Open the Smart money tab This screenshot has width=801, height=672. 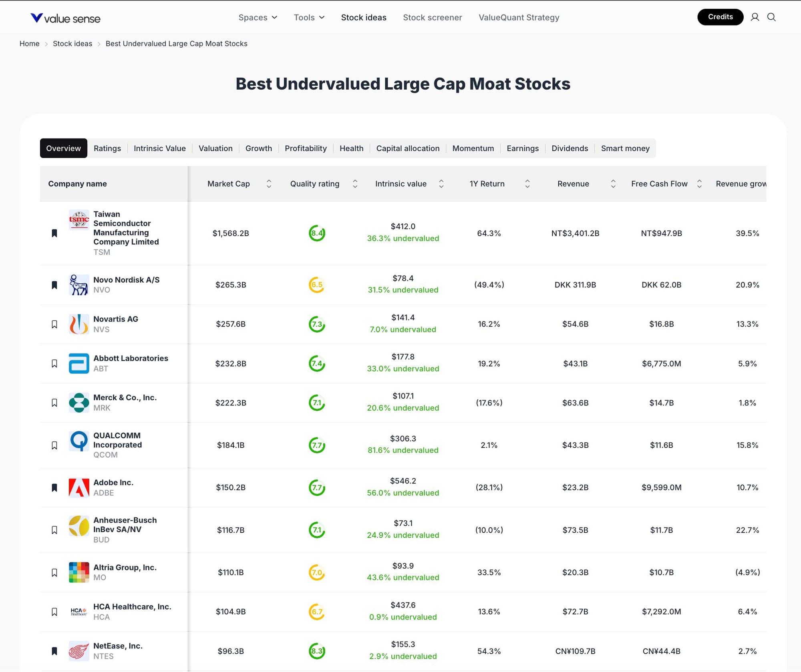(625, 148)
